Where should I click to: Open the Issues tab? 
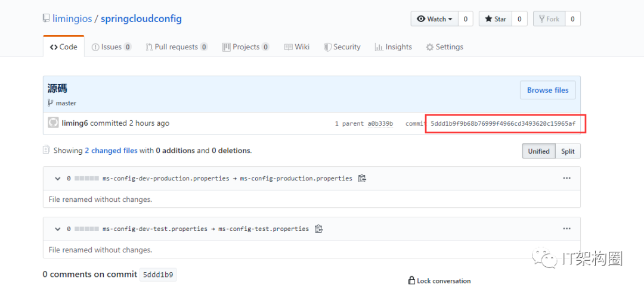111,47
